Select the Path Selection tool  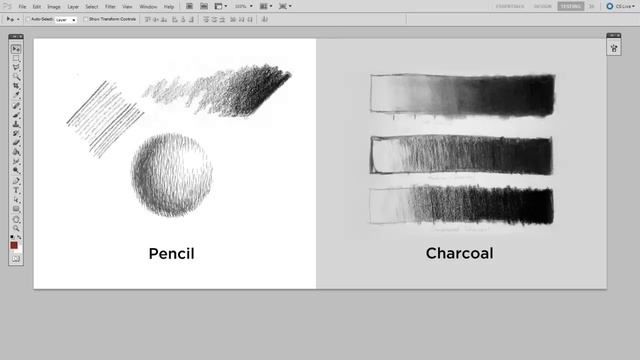coord(16,200)
